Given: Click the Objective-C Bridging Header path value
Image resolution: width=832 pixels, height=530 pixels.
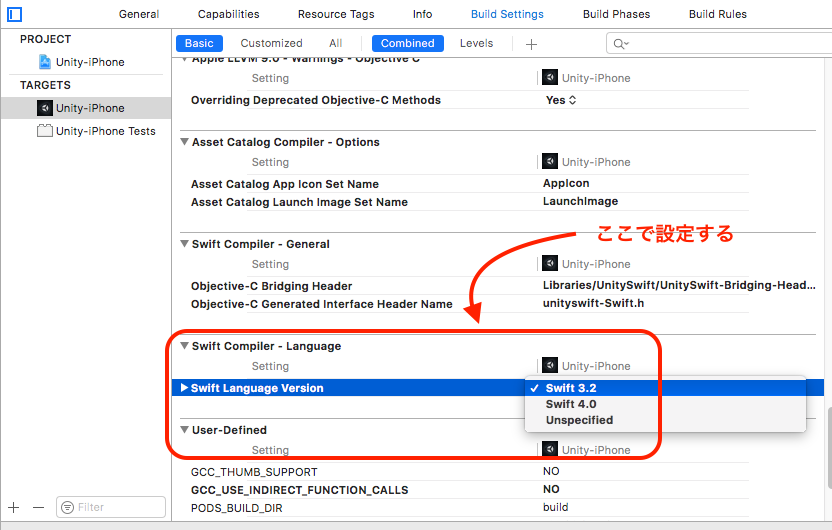Looking at the screenshot, I should (679, 285).
